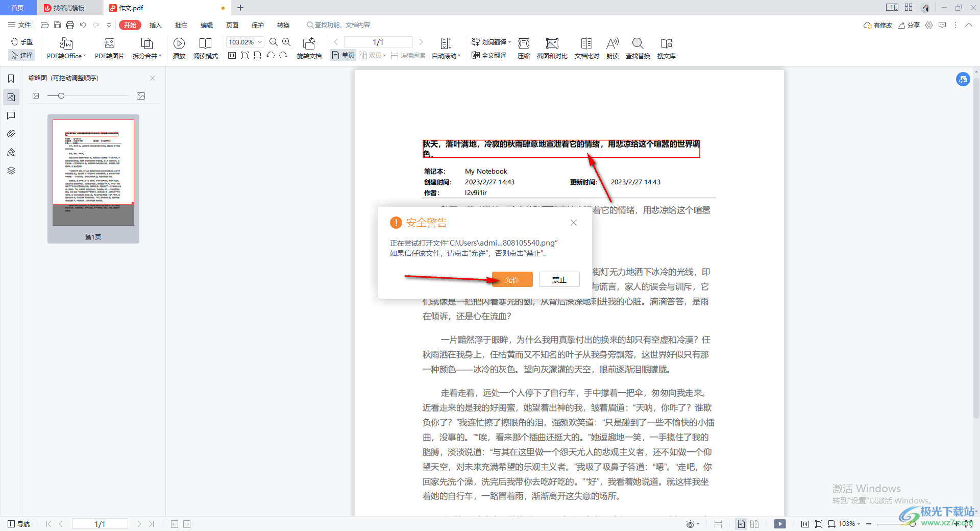Start 播放 slideshow playback
Image resolution: width=980 pixels, height=531 pixels.
(179, 49)
